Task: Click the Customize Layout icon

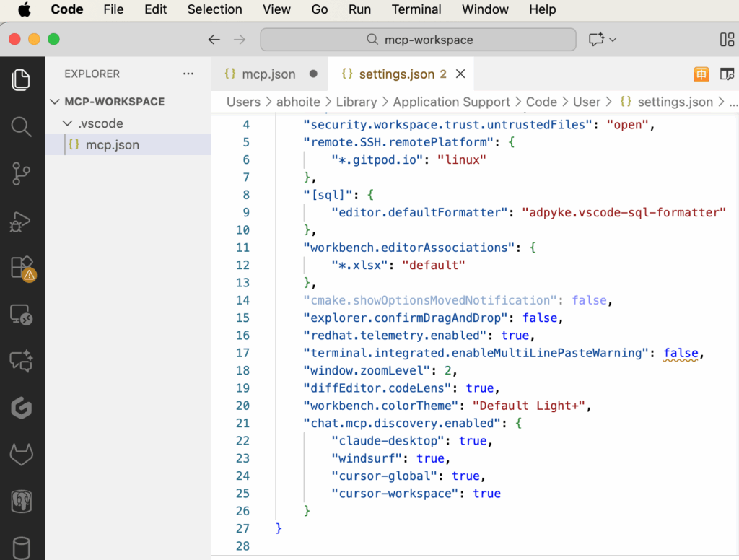Action: click(x=727, y=40)
